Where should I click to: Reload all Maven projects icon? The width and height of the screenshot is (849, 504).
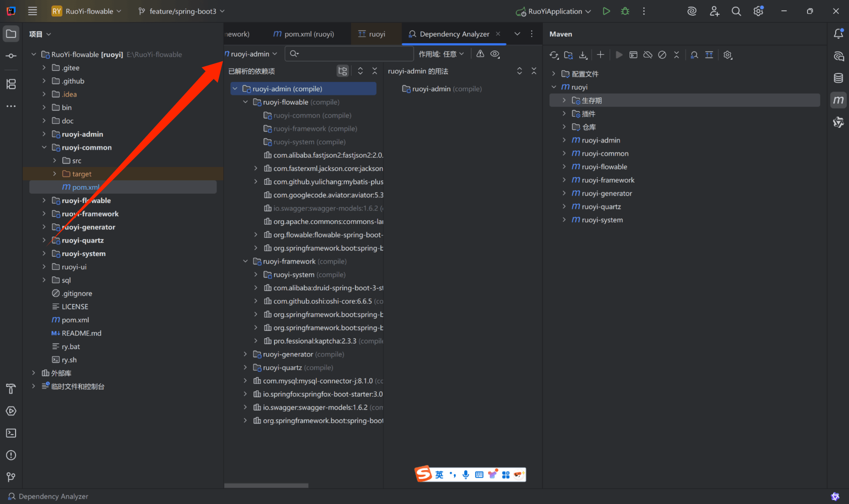(554, 55)
